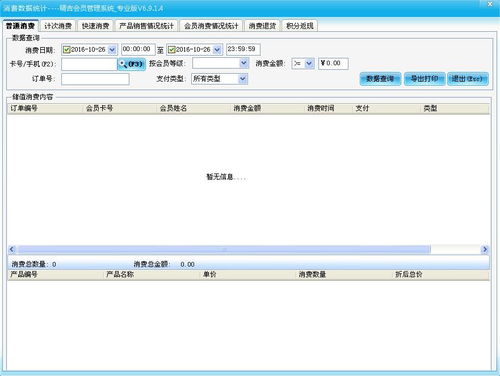
Task: Open the 积分返现 tab
Action: pos(300,26)
